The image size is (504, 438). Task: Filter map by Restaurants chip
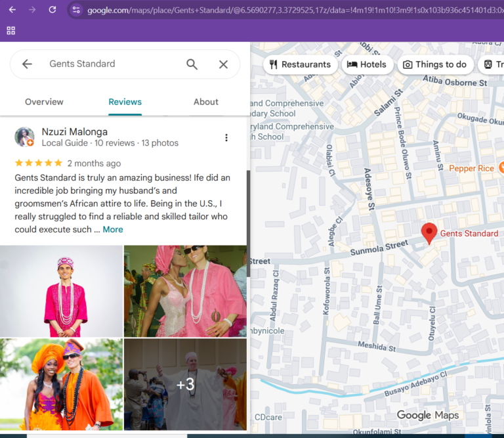coord(301,64)
